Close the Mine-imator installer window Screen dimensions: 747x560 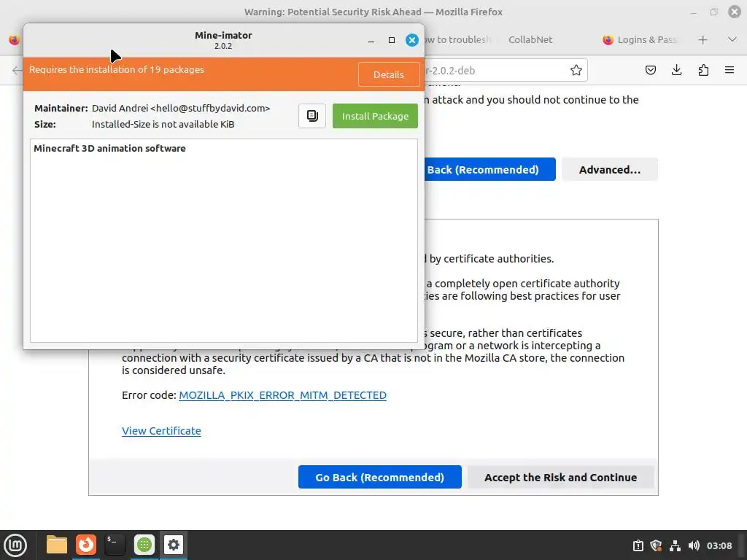click(412, 40)
